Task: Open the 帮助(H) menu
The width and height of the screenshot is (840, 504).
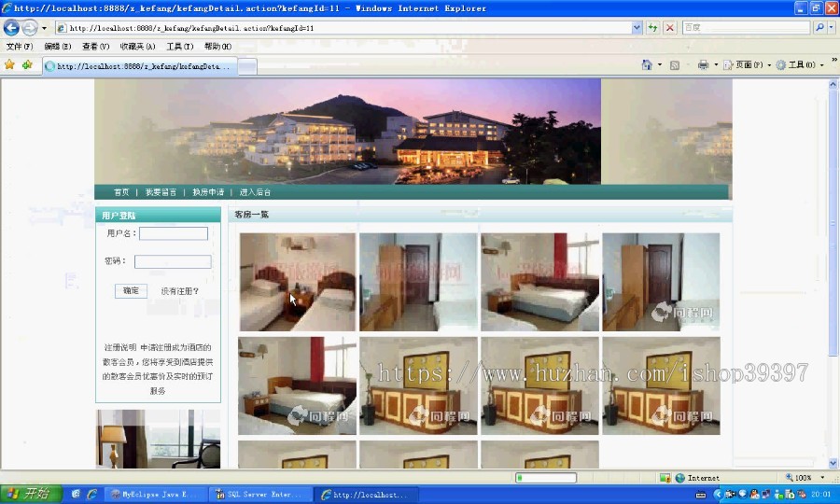Action: point(217,47)
